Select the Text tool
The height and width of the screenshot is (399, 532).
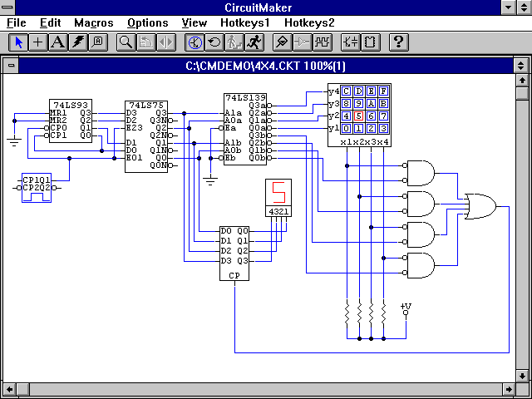(x=57, y=41)
